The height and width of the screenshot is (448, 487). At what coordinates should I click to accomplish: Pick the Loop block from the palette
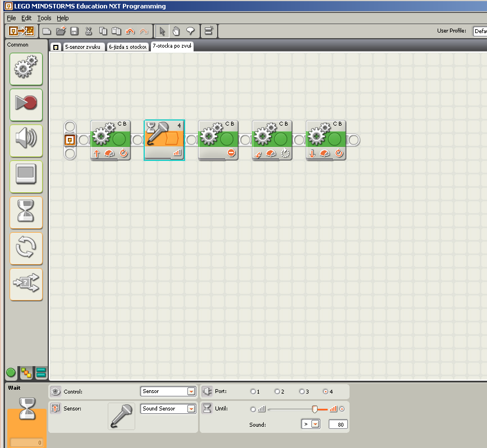click(26, 248)
